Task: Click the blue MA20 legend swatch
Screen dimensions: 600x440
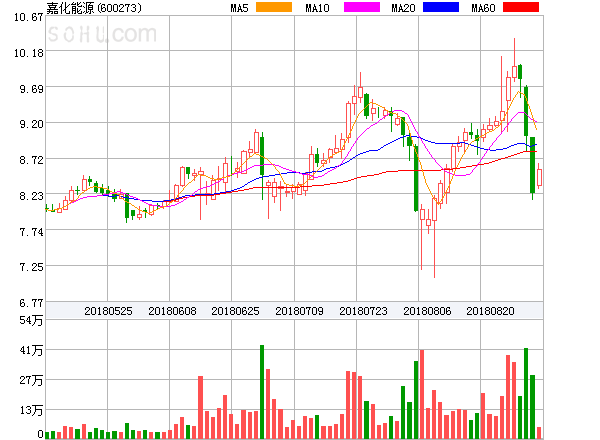Action: [441, 7]
